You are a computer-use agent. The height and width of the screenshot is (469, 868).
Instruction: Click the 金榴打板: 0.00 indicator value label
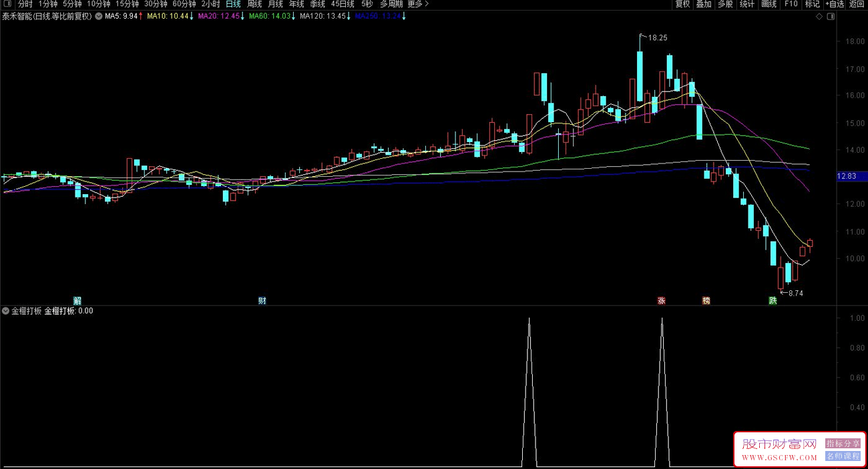[x=69, y=310]
